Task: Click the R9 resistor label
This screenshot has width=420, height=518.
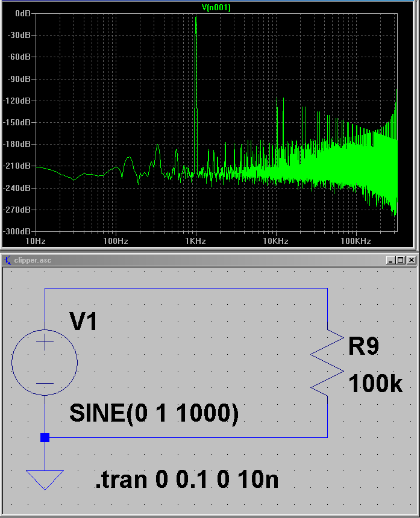Action: (x=363, y=346)
